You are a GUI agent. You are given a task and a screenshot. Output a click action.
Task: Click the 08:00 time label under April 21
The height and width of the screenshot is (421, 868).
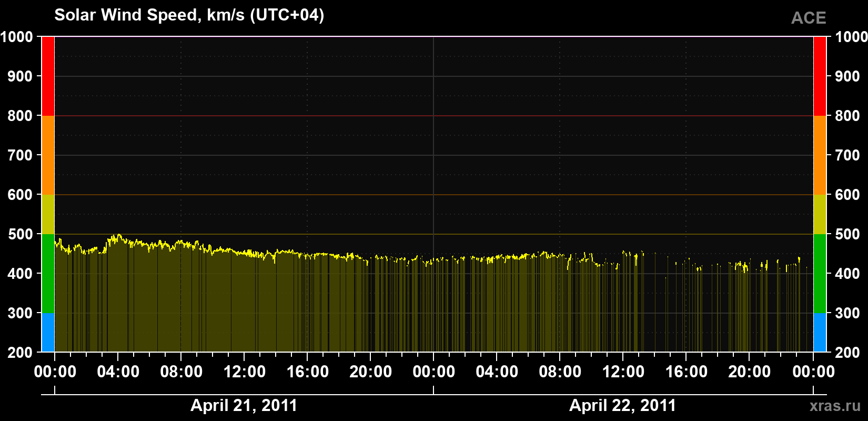pyautogui.click(x=181, y=372)
